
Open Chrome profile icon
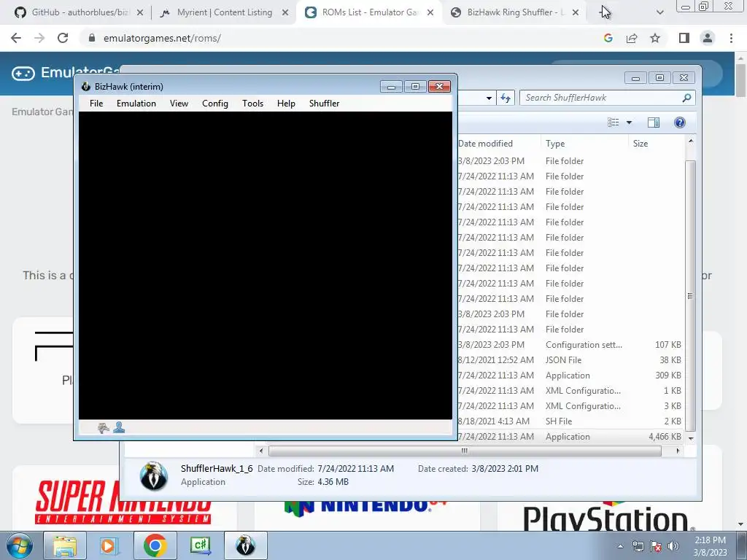pyautogui.click(x=708, y=38)
